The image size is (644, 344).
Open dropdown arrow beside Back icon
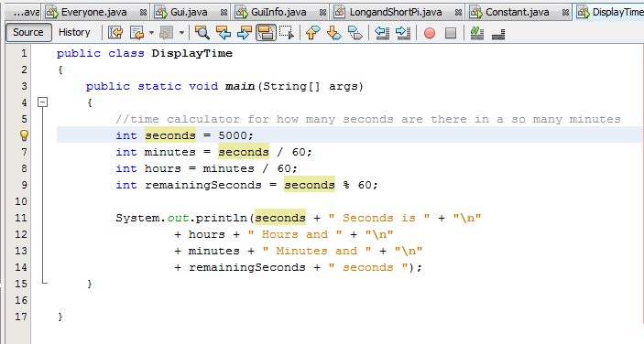click(x=151, y=32)
